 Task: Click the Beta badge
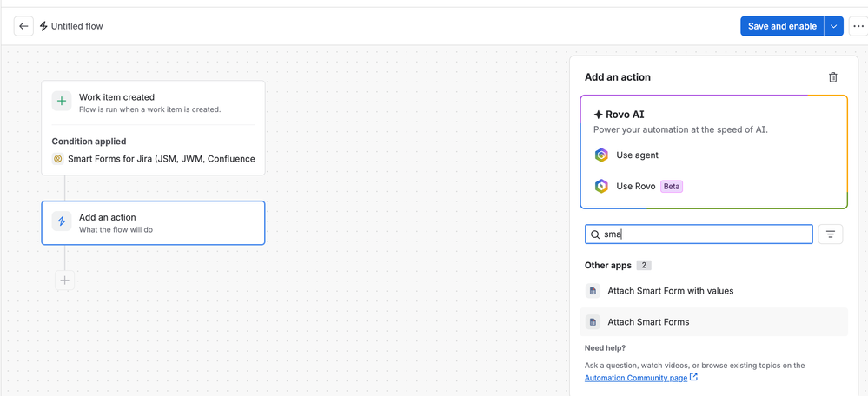click(x=672, y=187)
